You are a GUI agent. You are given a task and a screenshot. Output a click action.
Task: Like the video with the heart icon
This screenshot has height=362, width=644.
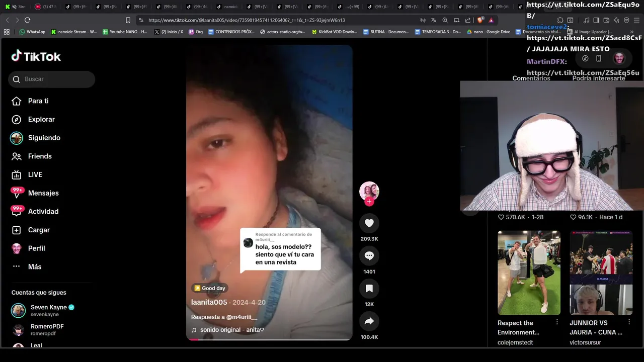[x=369, y=223]
